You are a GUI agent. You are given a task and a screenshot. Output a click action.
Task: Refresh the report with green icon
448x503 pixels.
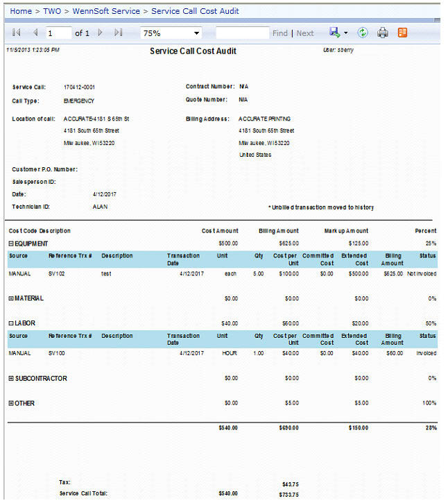[x=363, y=33]
